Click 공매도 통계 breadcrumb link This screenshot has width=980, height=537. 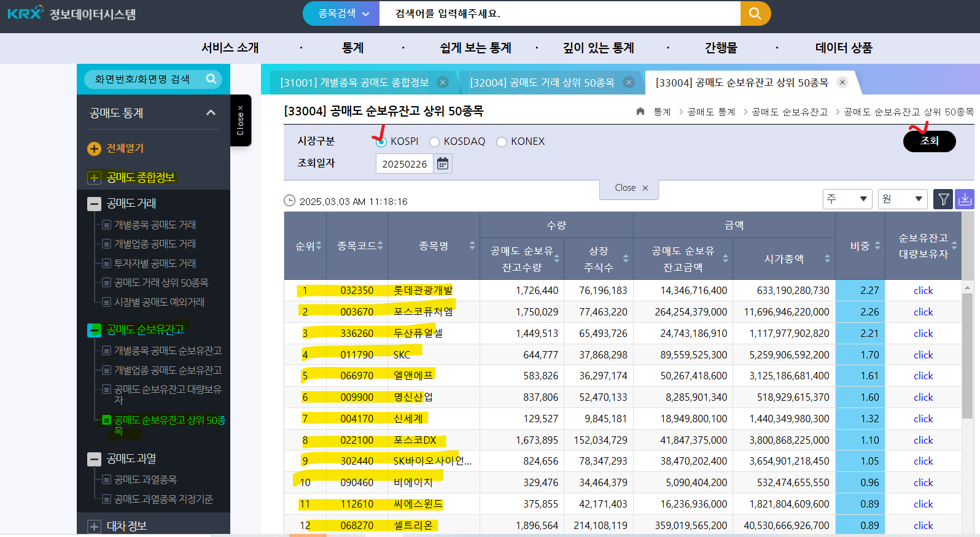click(x=711, y=112)
